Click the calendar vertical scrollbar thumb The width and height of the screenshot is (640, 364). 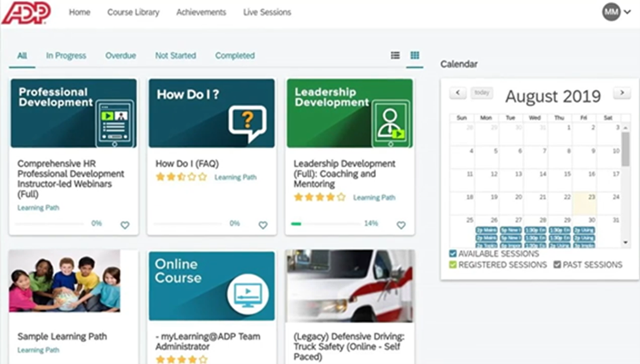[x=626, y=149]
